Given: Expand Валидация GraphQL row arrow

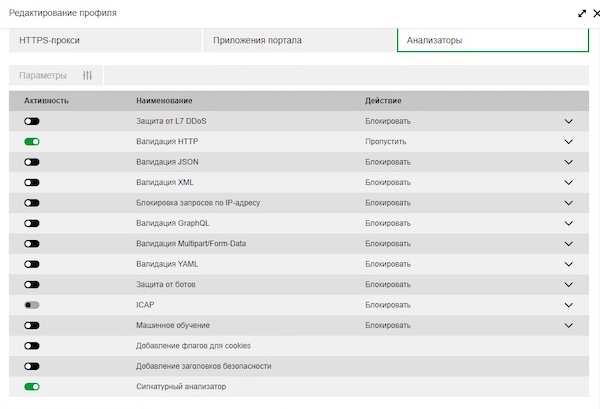Looking at the screenshot, I should coord(569,223).
